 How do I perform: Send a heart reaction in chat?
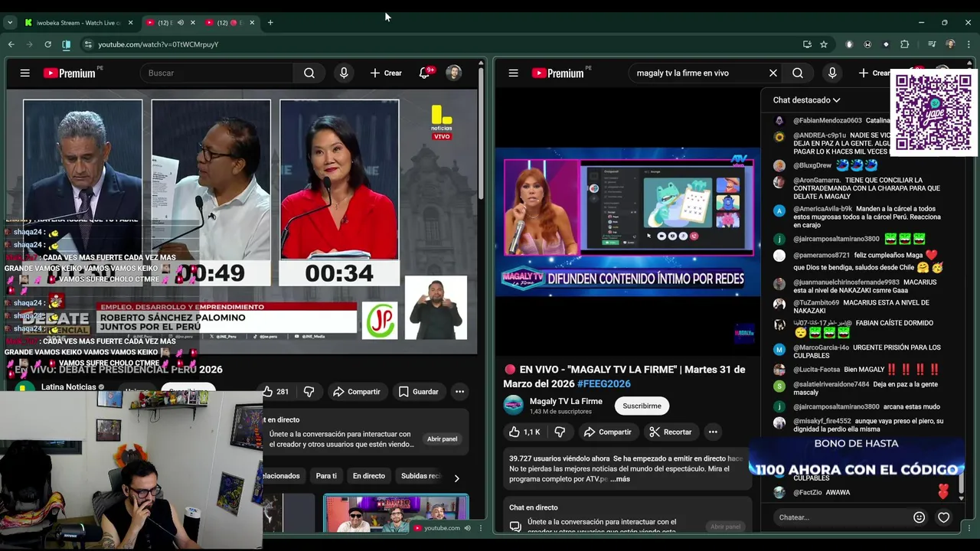click(943, 517)
